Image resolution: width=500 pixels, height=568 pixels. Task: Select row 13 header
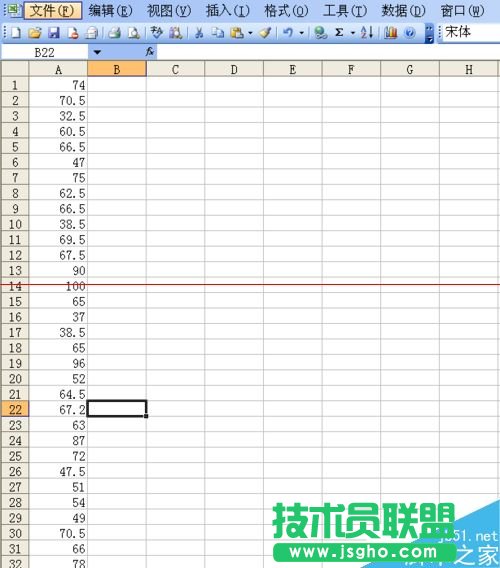pyautogui.click(x=15, y=270)
